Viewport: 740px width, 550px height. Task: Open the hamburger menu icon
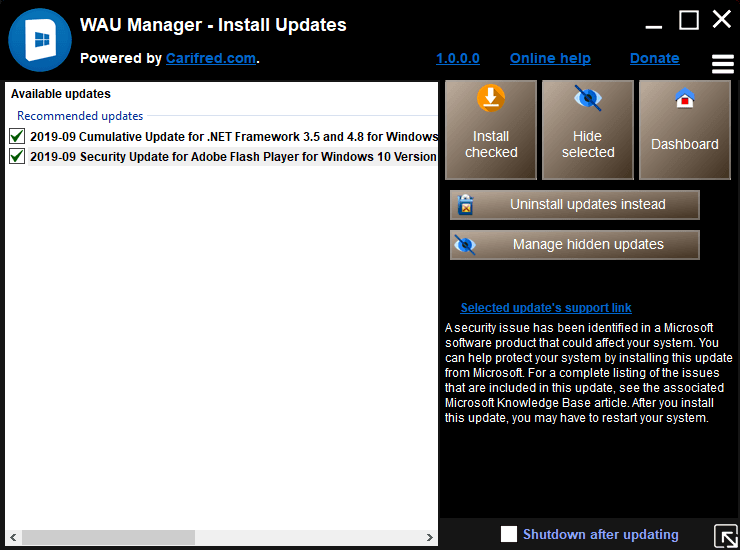723,64
